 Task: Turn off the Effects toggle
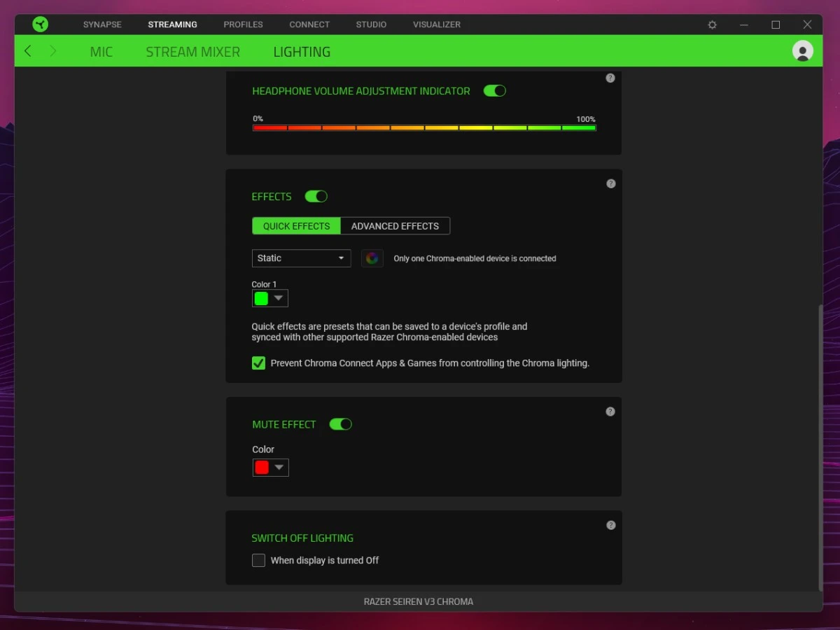pos(316,197)
